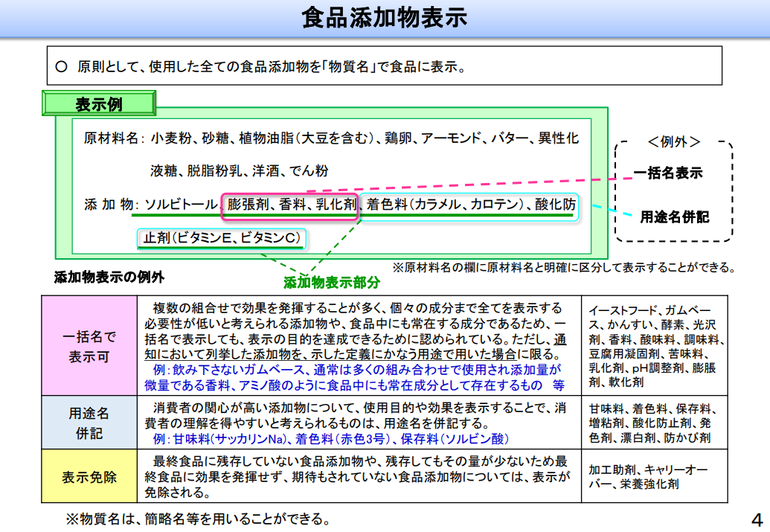This screenshot has height=532, width=770.
Task: Click the cell listing イーストフード、ガムベース
Action: (654, 347)
